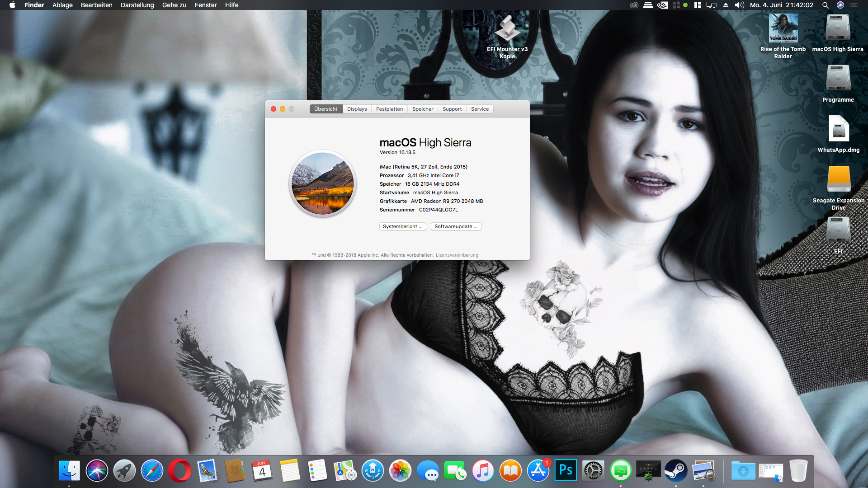Open the iTunes dock icon
The height and width of the screenshot is (488, 868).
point(483,471)
